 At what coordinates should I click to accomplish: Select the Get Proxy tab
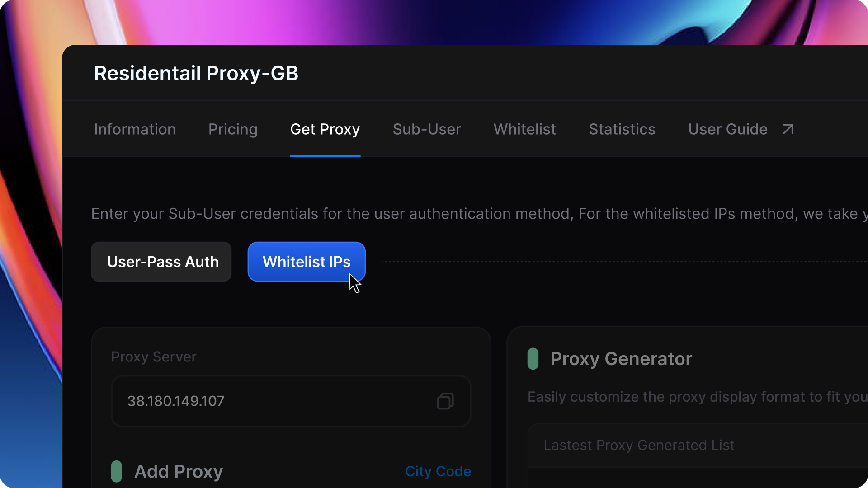[325, 130]
